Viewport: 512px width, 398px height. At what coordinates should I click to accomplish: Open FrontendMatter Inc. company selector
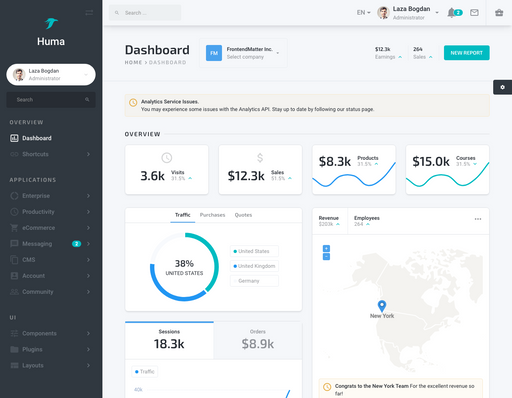(x=243, y=53)
